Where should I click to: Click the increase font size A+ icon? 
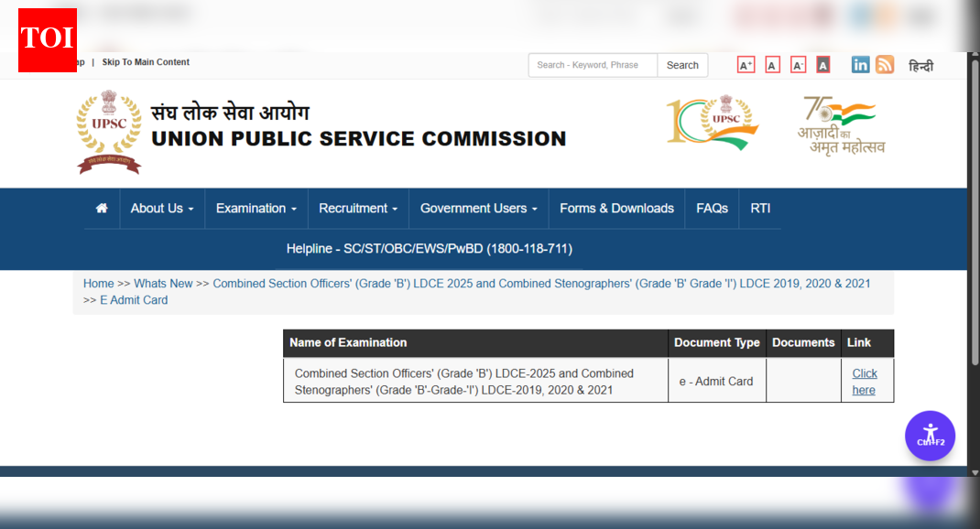tap(746, 64)
